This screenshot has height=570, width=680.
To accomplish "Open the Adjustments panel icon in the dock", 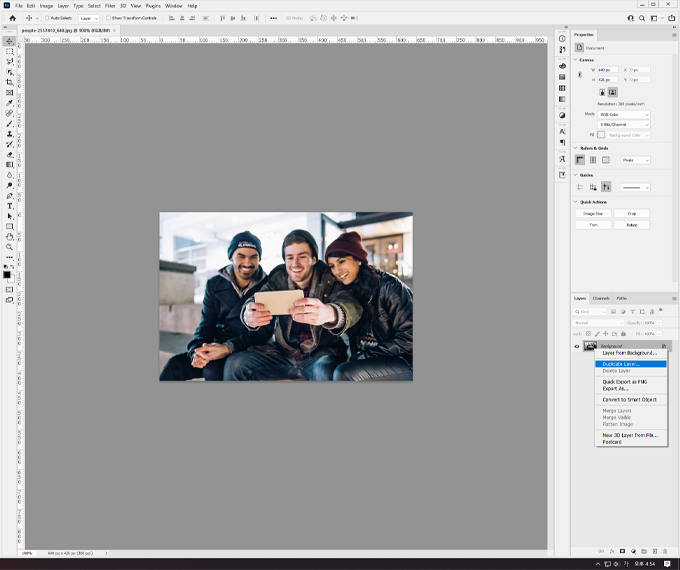I will coord(562,115).
